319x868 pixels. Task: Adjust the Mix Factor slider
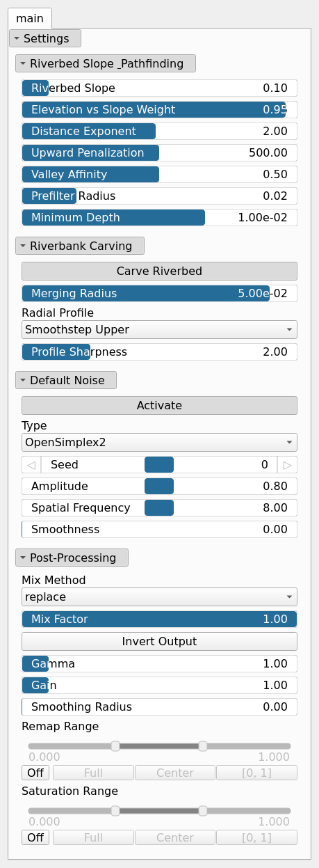(x=159, y=619)
